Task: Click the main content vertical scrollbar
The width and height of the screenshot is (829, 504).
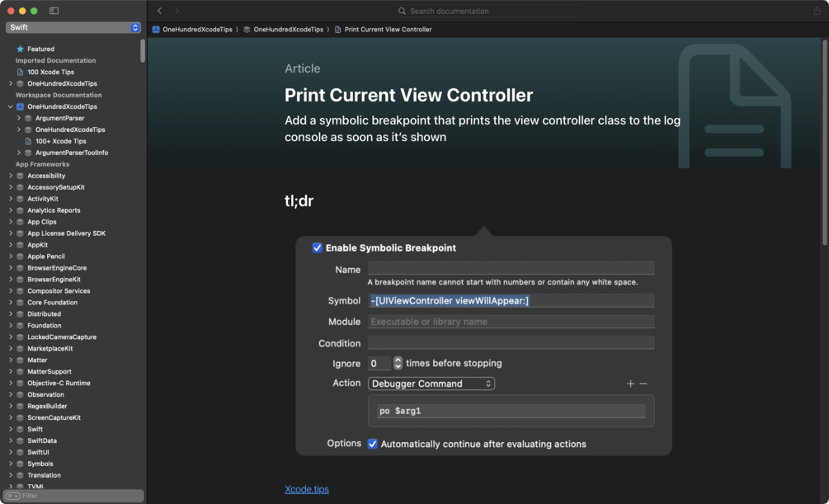Action: pyautogui.click(x=826, y=143)
